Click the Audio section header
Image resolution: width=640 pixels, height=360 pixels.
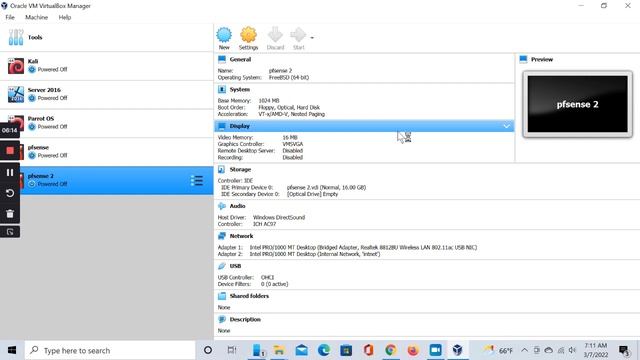237,206
